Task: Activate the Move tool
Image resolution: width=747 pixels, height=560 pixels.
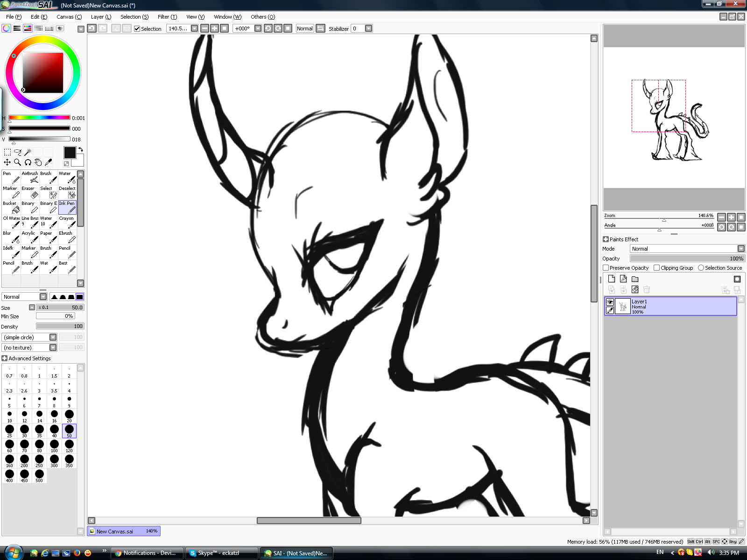Action: (x=7, y=162)
